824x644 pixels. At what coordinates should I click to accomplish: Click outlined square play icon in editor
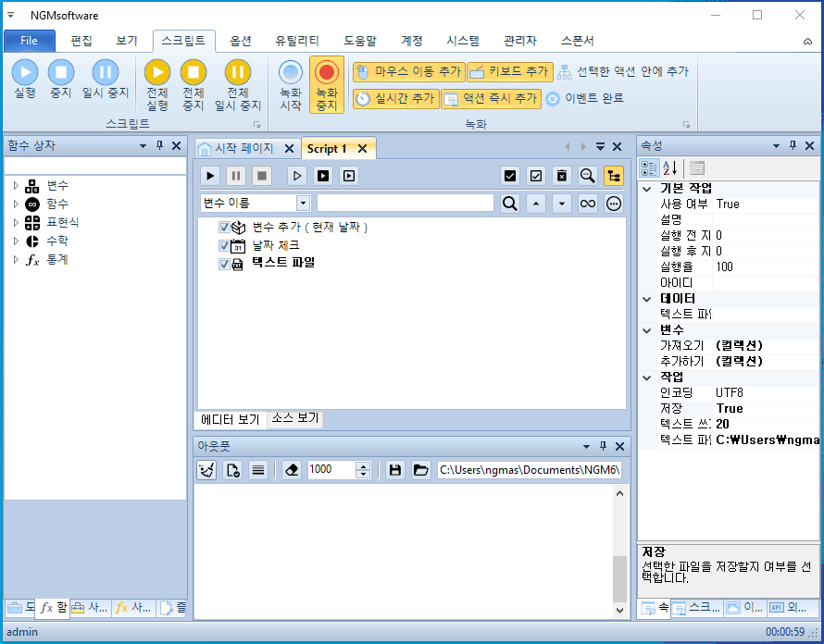[x=349, y=176]
